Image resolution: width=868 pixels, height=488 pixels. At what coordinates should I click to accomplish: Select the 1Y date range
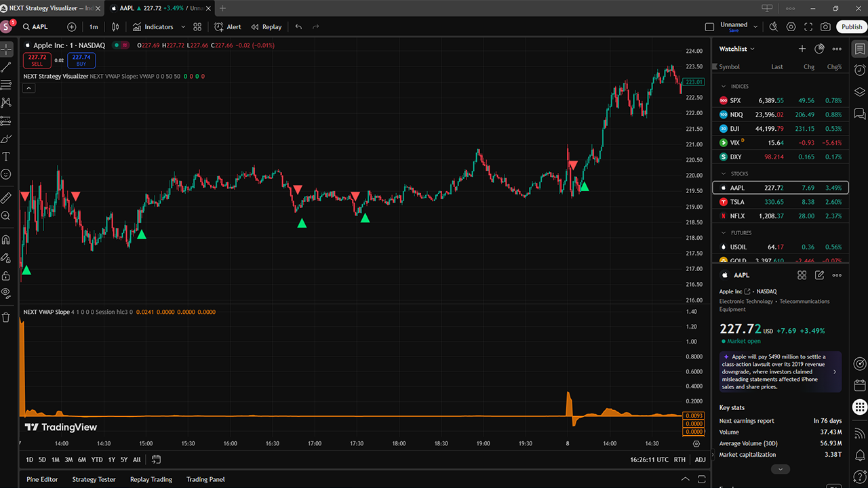click(x=111, y=460)
